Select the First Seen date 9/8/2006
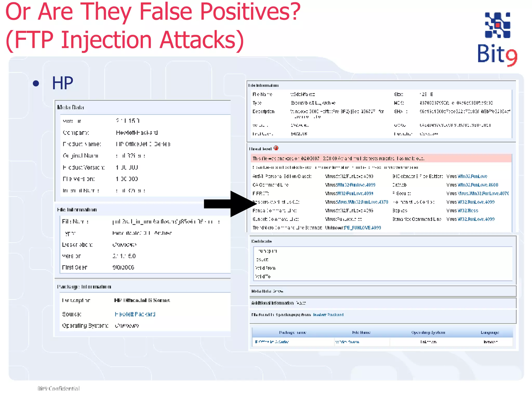The image size is (532, 399). (123, 267)
